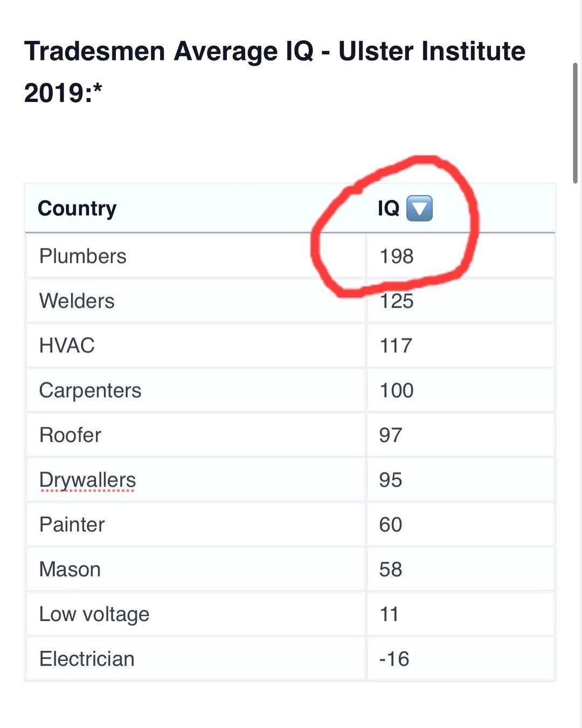Image resolution: width=582 pixels, height=728 pixels.
Task: Select the HVAC row label
Action: [67, 346]
